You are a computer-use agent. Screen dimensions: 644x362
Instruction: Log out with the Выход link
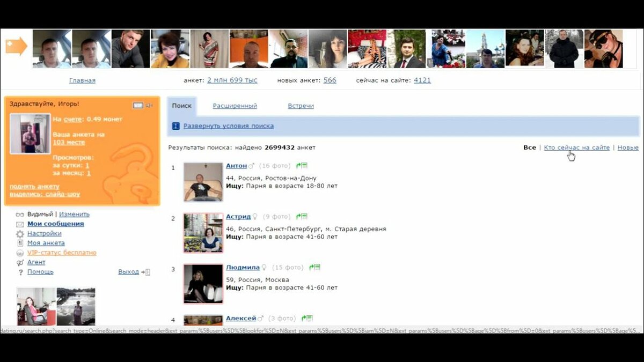pyautogui.click(x=129, y=272)
